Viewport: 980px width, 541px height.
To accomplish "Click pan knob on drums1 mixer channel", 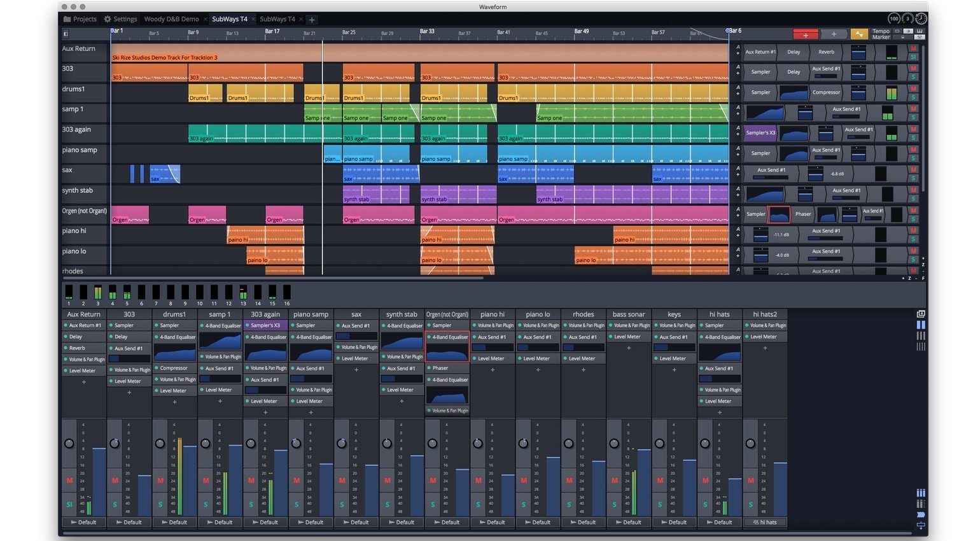I will click(160, 444).
